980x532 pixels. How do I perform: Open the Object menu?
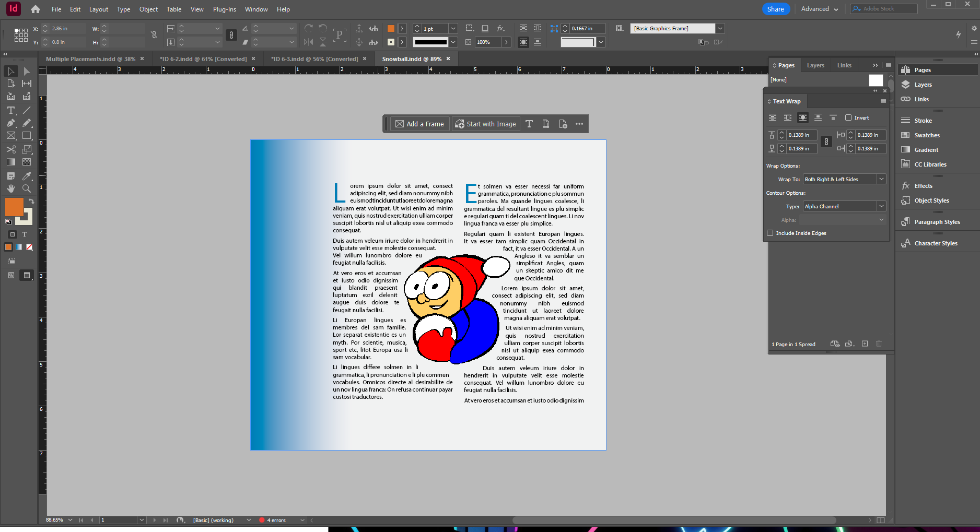(148, 9)
